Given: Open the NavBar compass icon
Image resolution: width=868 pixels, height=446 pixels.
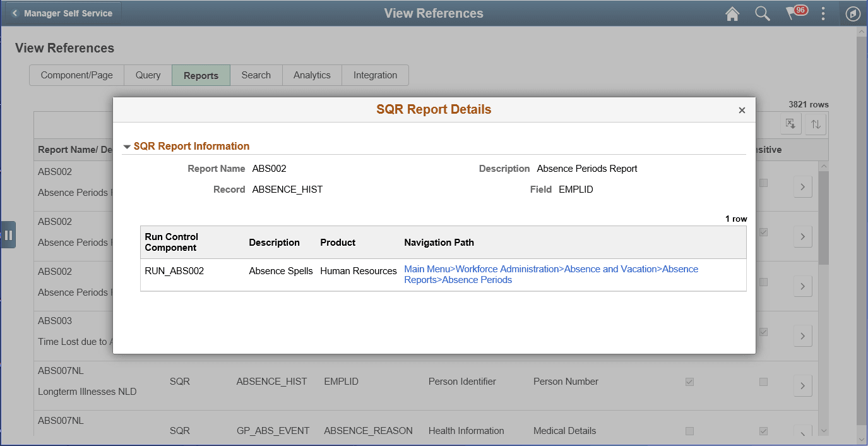Looking at the screenshot, I should (853, 13).
